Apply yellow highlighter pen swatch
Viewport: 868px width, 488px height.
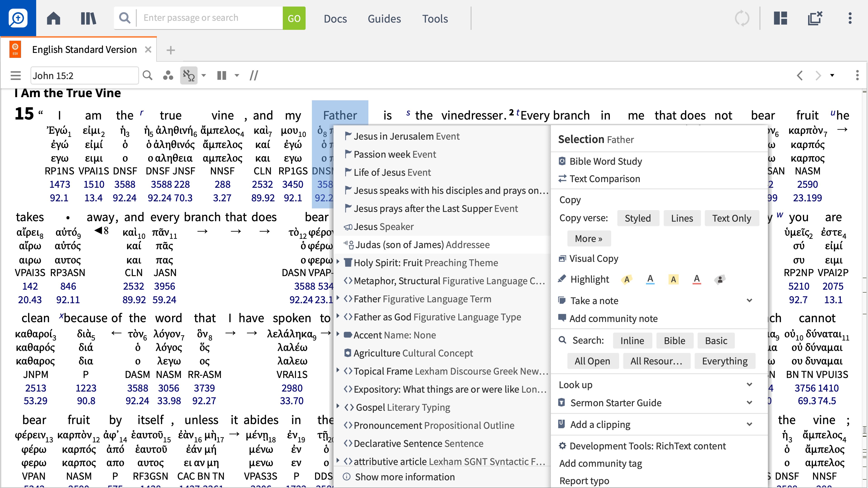[626, 279]
